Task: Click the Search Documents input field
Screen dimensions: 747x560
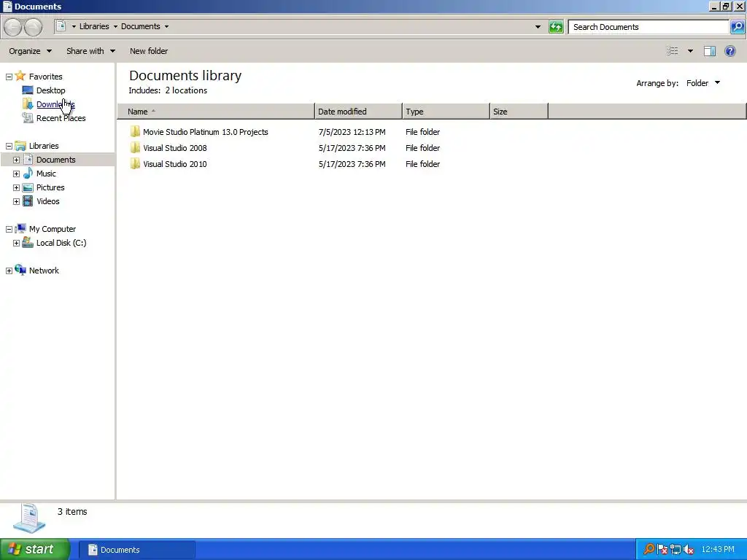Action: [649, 27]
